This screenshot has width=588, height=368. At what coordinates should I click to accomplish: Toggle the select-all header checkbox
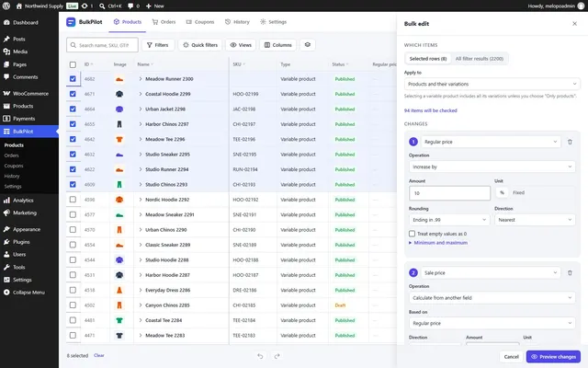[73, 64]
